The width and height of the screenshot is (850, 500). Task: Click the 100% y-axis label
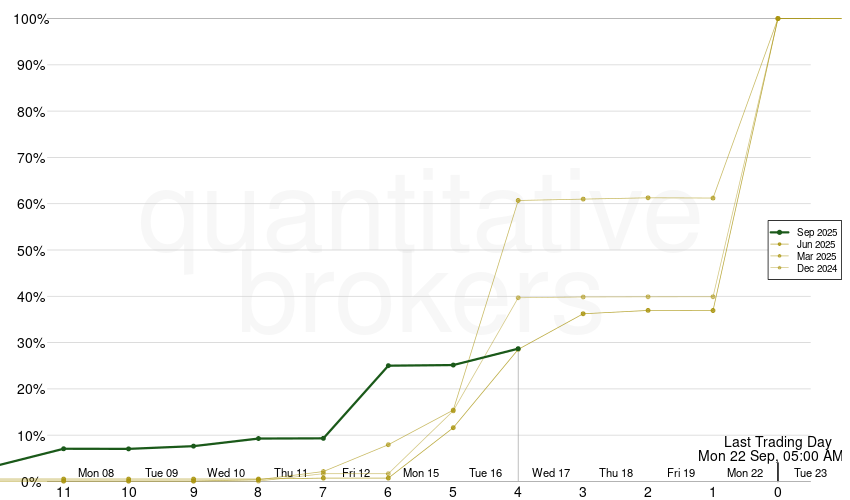[x=30, y=19]
